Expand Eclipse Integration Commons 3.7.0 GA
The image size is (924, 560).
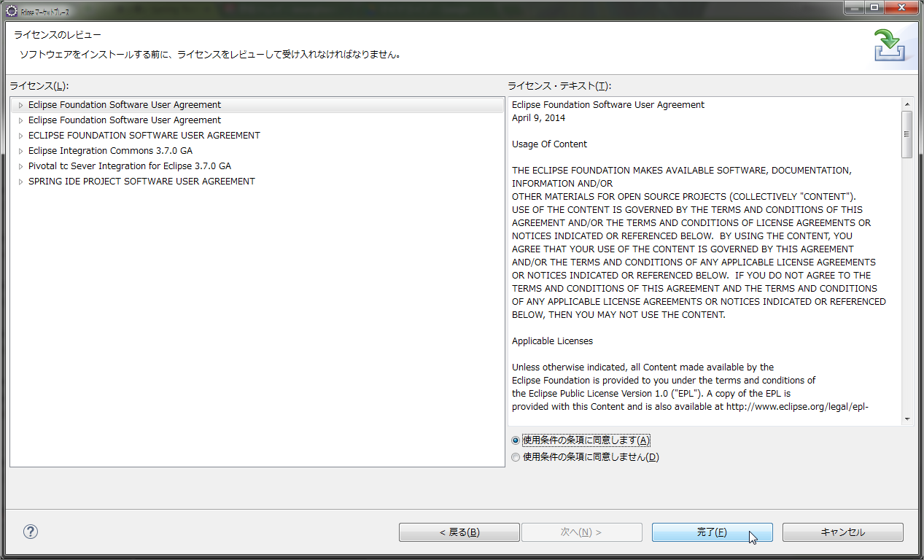pyautogui.click(x=20, y=150)
